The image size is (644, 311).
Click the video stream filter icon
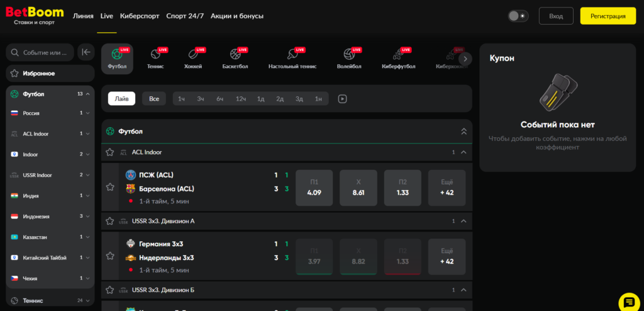[x=343, y=99]
